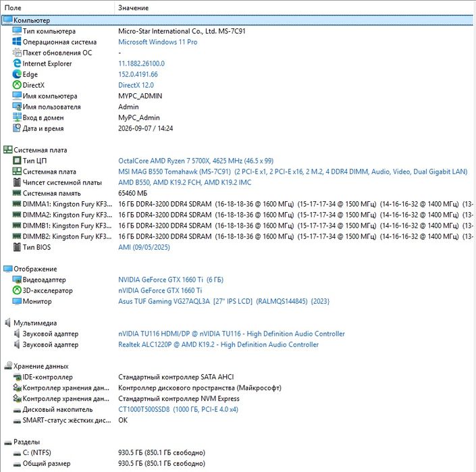Click the Видеоадаптер icon

[17, 280]
